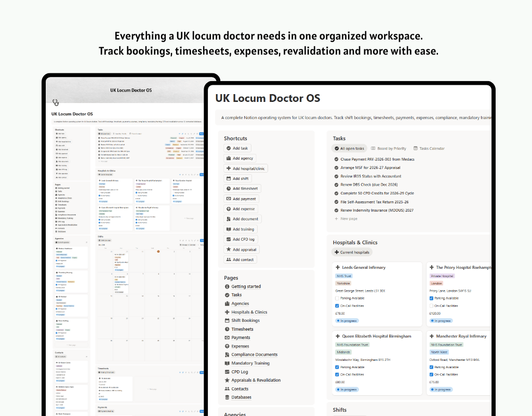Click the Databases page icon
The width and height of the screenshot is (532, 416).
coord(227,397)
